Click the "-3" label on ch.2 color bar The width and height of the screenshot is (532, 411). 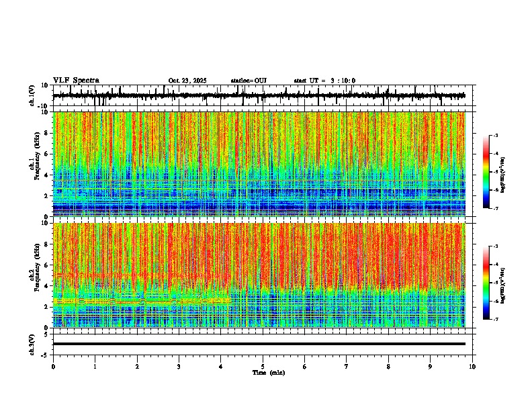point(495,246)
